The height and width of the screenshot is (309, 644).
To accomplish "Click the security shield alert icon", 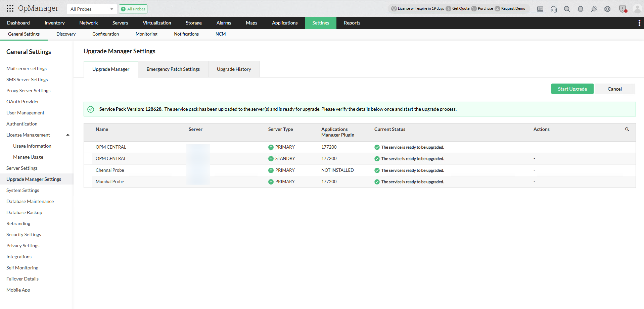I will pyautogui.click(x=623, y=9).
